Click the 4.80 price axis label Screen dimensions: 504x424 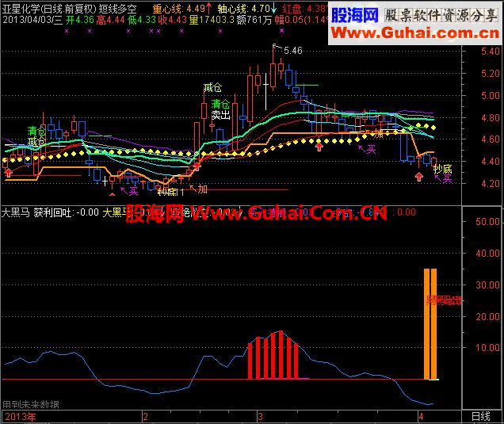pos(491,117)
